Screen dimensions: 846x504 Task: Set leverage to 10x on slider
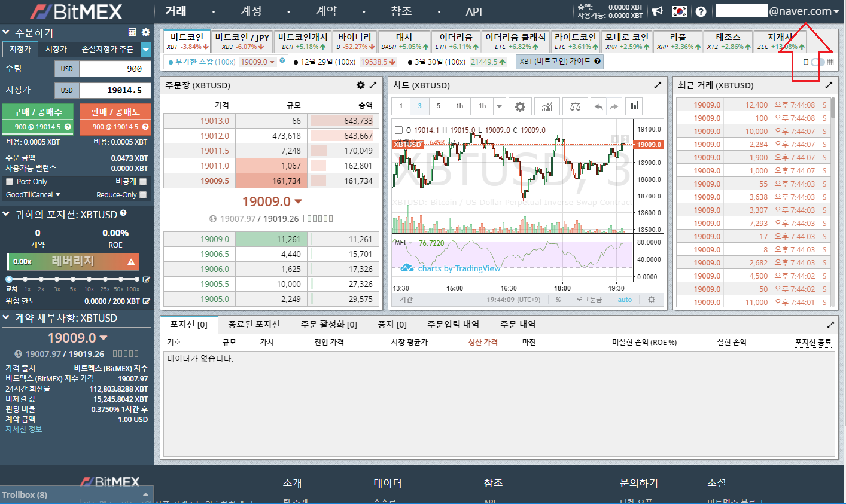click(x=89, y=279)
